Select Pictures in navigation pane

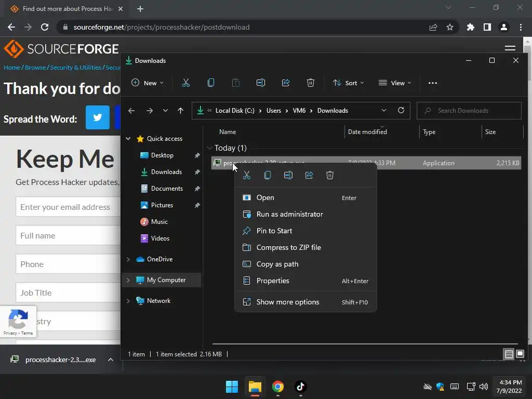162,205
